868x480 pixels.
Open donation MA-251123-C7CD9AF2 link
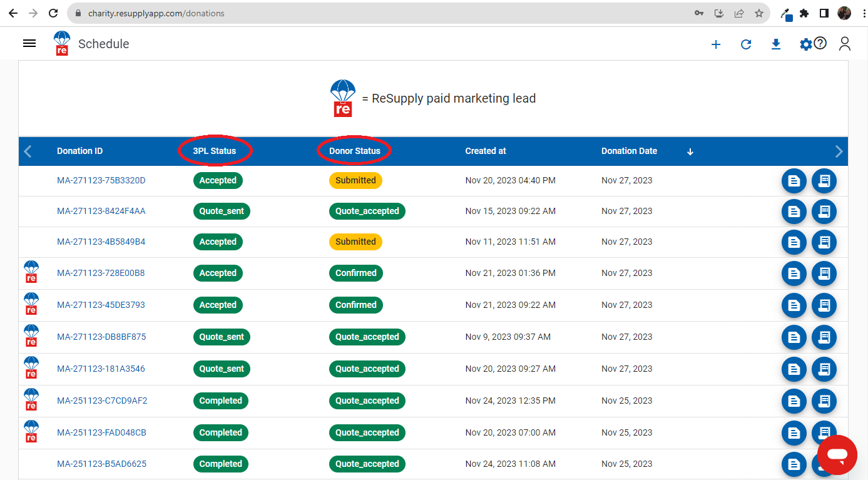pyautogui.click(x=102, y=401)
